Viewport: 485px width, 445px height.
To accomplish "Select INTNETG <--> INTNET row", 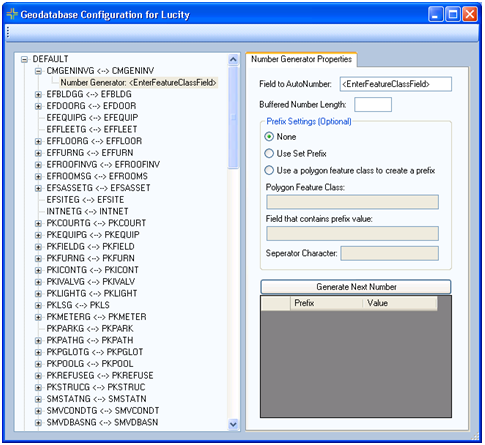I will pos(87,211).
